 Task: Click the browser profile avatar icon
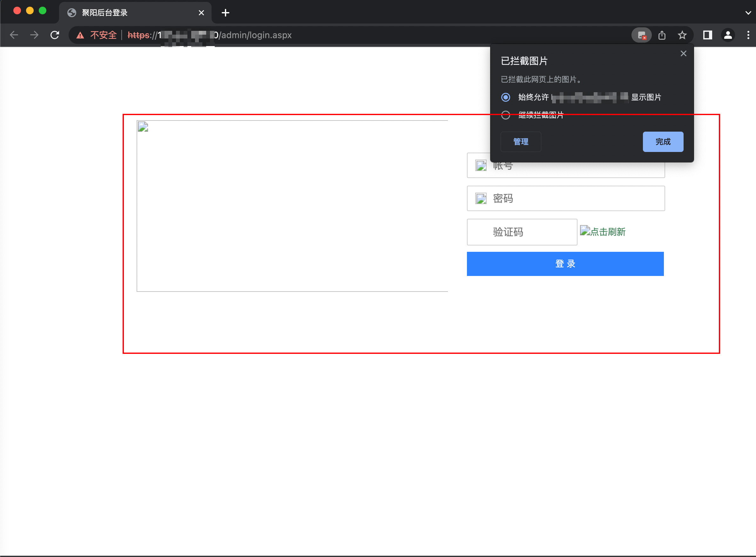pyautogui.click(x=728, y=35)
